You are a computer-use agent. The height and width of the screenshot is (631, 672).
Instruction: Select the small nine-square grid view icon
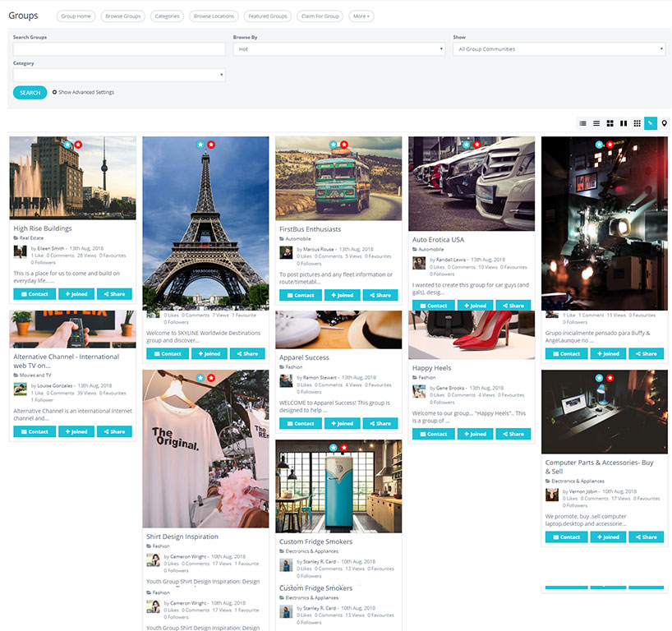637,123
